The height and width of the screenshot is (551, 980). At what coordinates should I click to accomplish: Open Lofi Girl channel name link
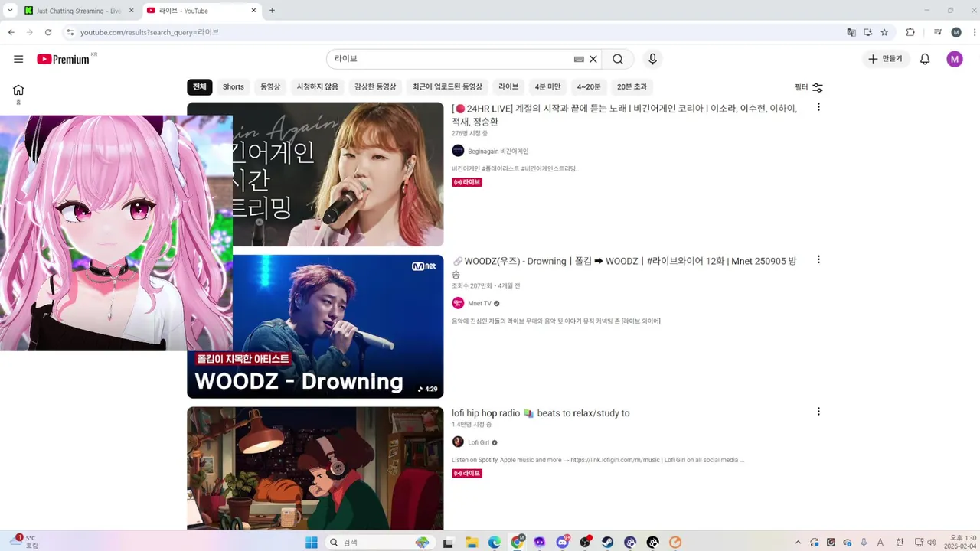coord(479,442)
